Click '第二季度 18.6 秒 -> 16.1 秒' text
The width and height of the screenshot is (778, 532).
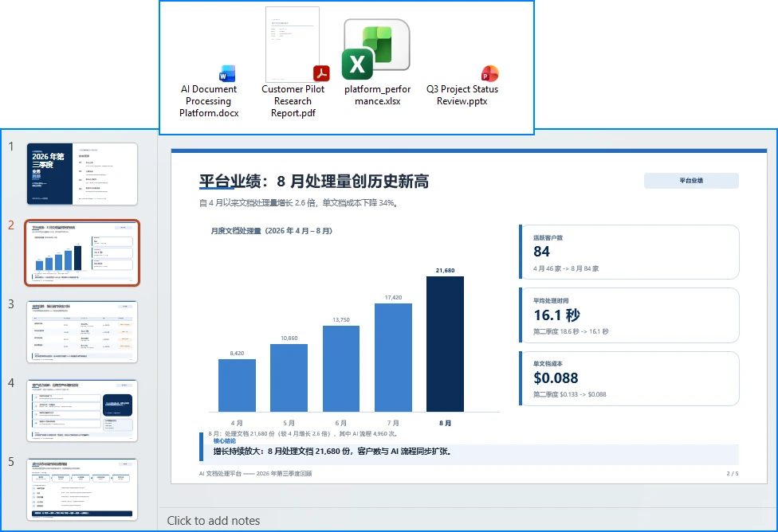pos(571,331)
